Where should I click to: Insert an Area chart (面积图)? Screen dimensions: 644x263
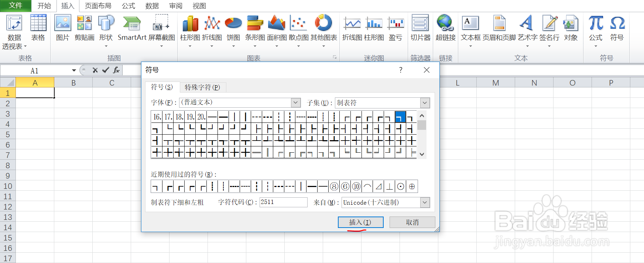click(277, 31)
